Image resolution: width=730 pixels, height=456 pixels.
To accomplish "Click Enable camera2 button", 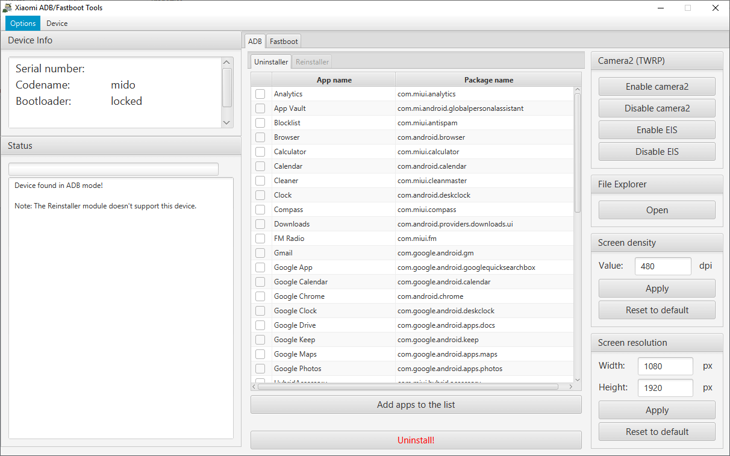I will 657,87.
